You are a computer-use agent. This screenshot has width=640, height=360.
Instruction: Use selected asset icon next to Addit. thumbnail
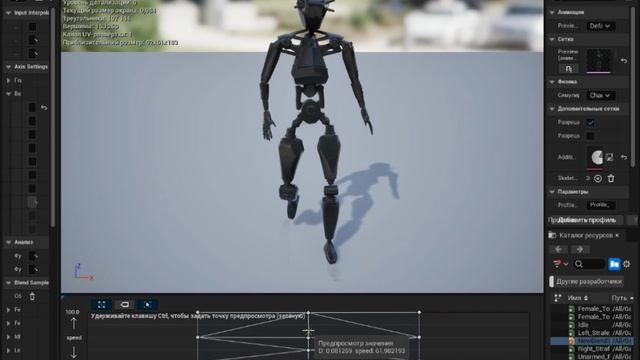click(609, 157)
